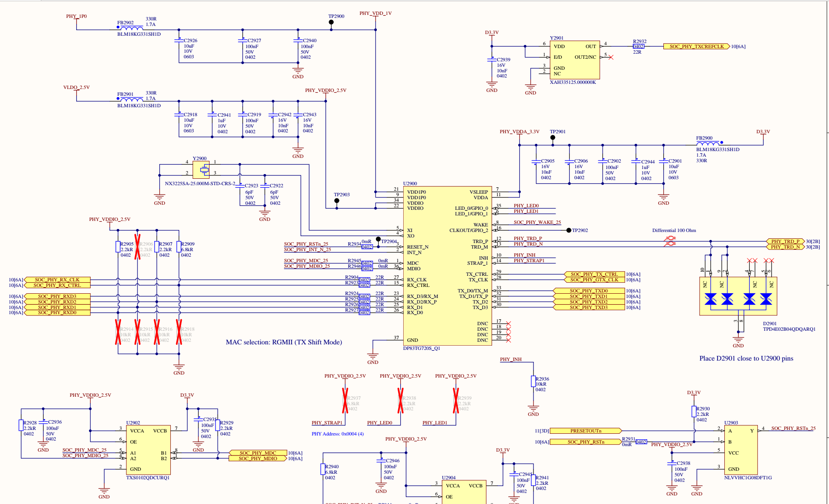The width and height of the screenshot is (829, 504).
Task: Select the SOC_PHY_TXD3 port
Action: coord(588,307)
